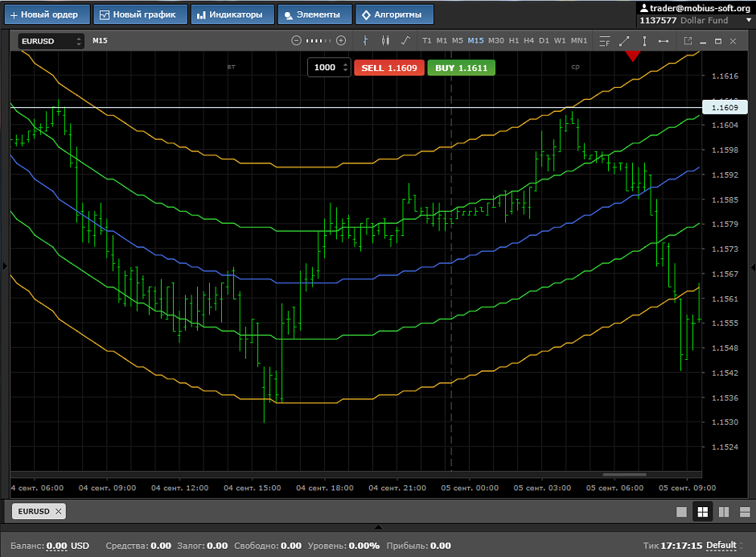Open a new chart via Новый график
Image resolution: width=756 pixels, height=557 pixels.
pyautogui.click(x=142, y=14)
